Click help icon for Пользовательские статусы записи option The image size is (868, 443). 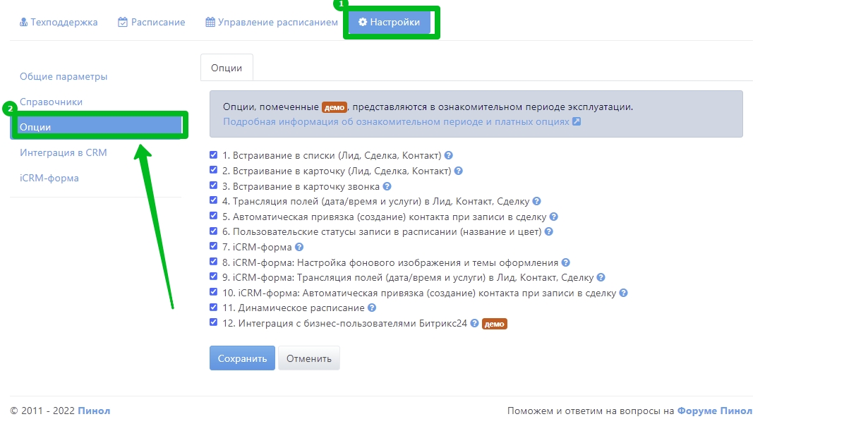pos(548,232)
